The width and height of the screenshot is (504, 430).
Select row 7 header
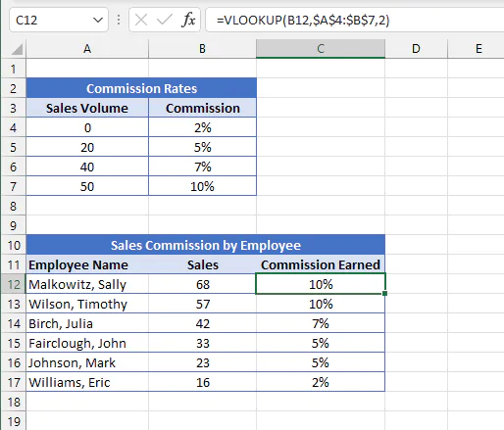click(14, 186)
